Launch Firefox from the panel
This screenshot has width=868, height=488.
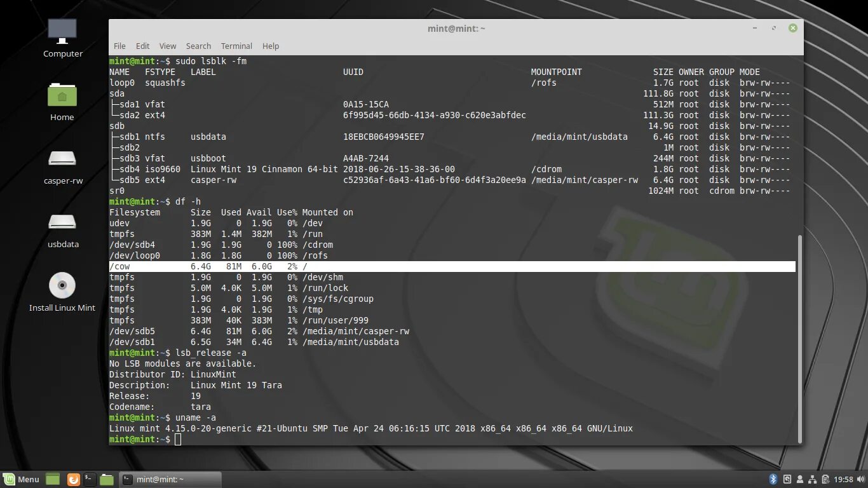tap(73, 480)
